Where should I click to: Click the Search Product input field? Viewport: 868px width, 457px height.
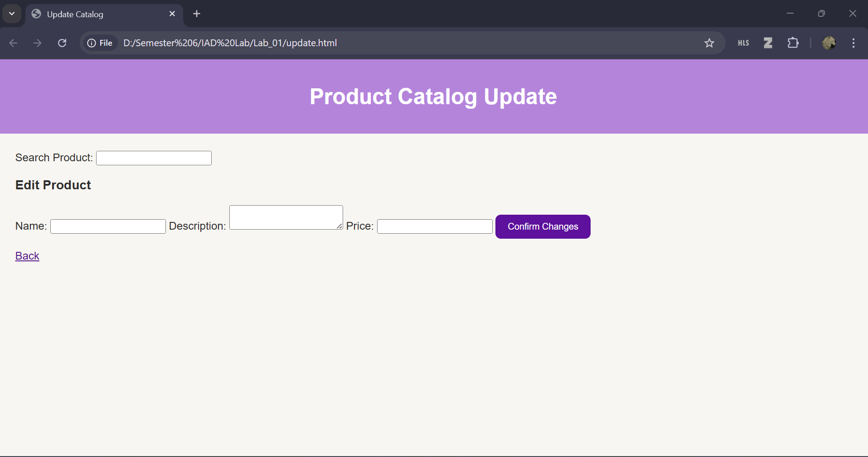(153, 158)
